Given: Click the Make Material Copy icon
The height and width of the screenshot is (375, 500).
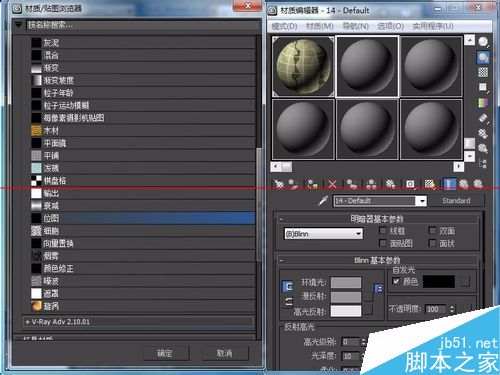Looking at the screenshot, I should point(351,184).
